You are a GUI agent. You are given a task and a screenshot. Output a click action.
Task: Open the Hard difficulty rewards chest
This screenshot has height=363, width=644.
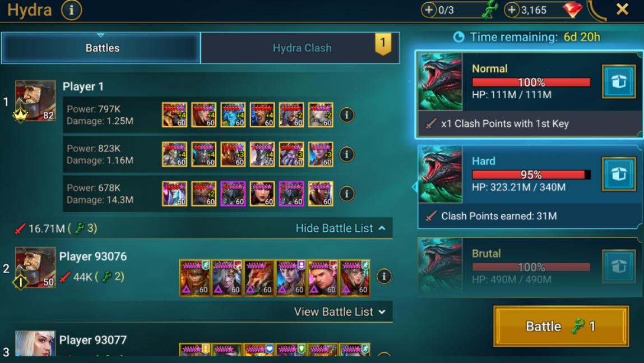coord(619,174)
